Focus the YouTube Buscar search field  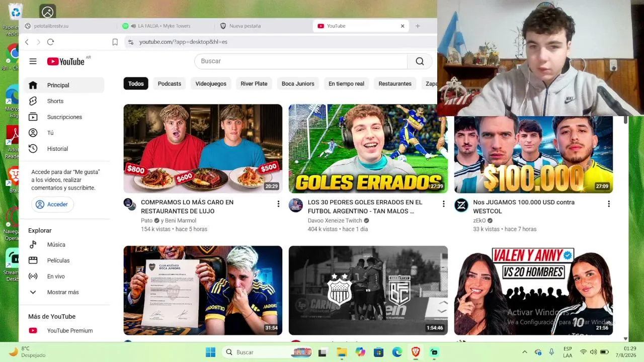301,61
